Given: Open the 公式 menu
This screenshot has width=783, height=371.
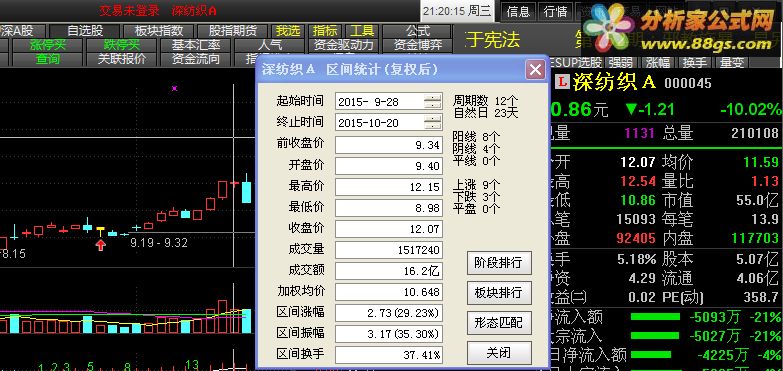Looking at the screenshot, I should click(x=417, y=31).
